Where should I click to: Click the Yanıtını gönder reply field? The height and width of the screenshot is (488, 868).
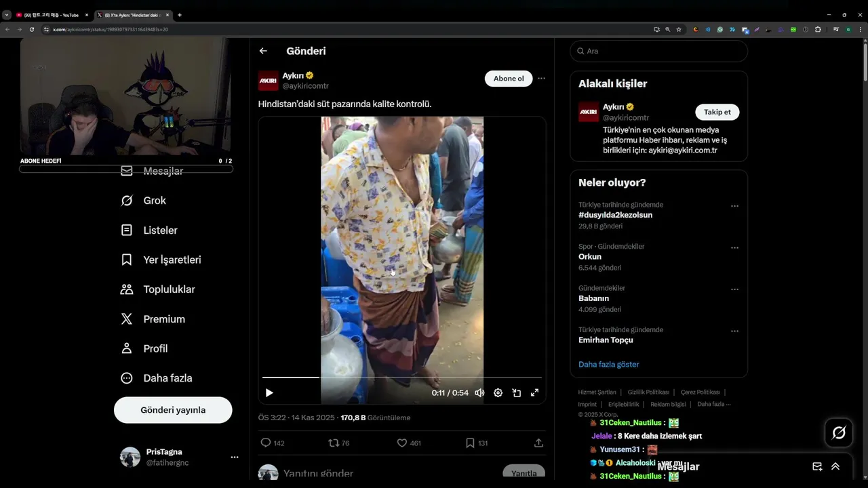[x=318, y=473]
